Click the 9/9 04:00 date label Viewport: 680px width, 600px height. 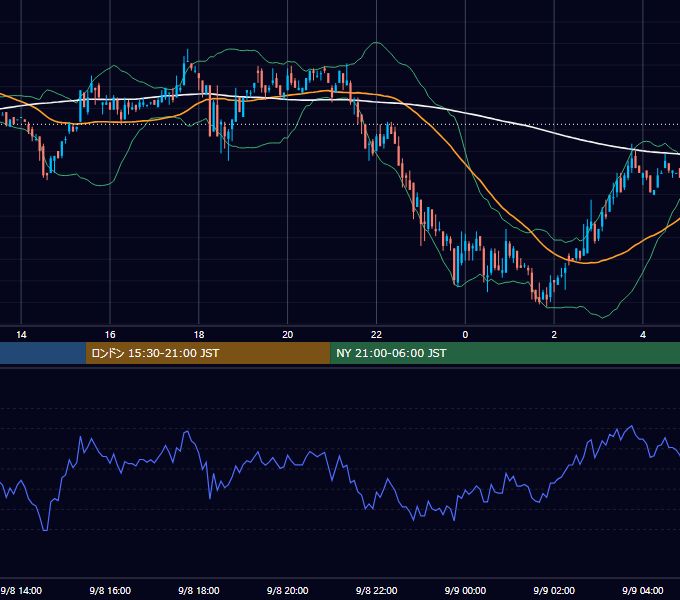point(643,590)
